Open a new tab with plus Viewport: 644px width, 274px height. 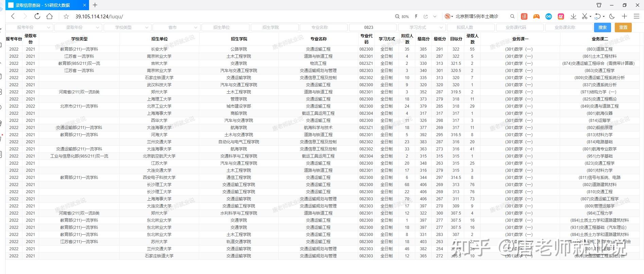(95, 5)
